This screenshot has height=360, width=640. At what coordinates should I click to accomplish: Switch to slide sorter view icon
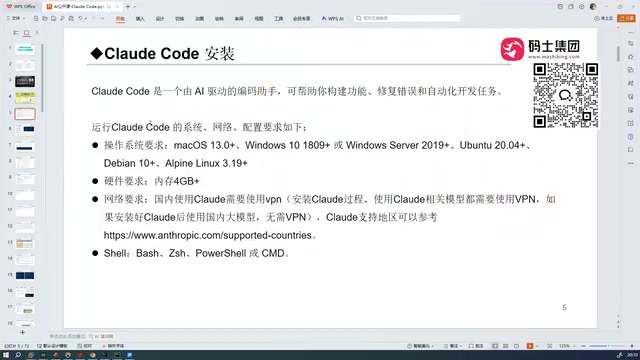(x=506, y=346)
